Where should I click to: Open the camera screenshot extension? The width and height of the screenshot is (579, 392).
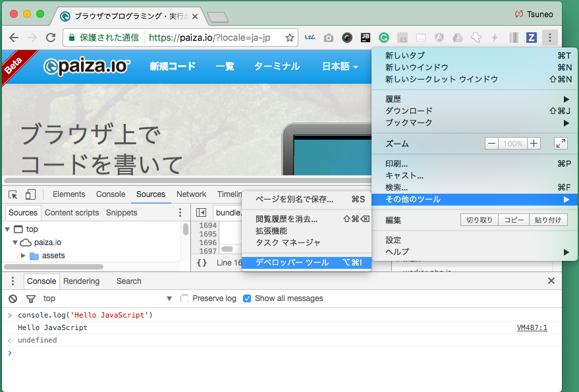(x=329, y=38)
